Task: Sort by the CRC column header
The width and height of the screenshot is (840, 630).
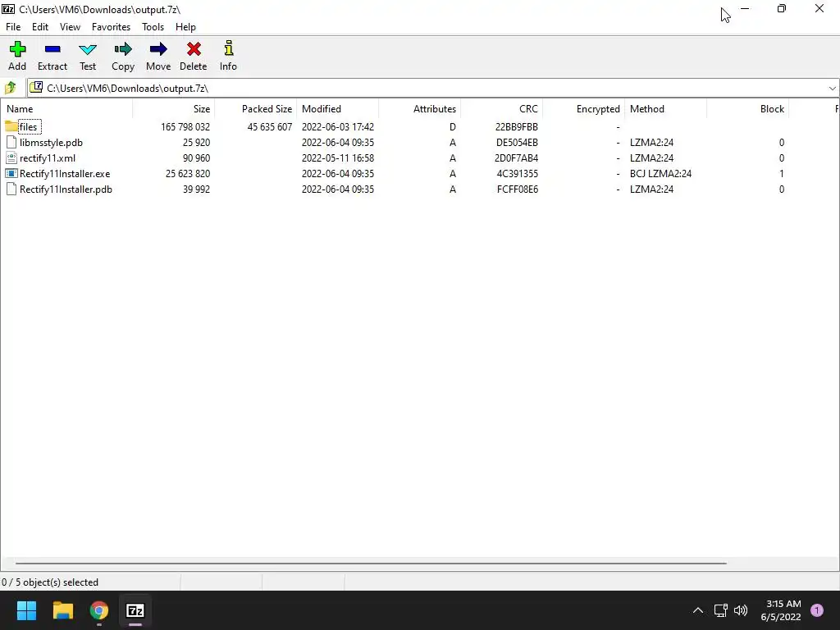Action: pos(501,109)
